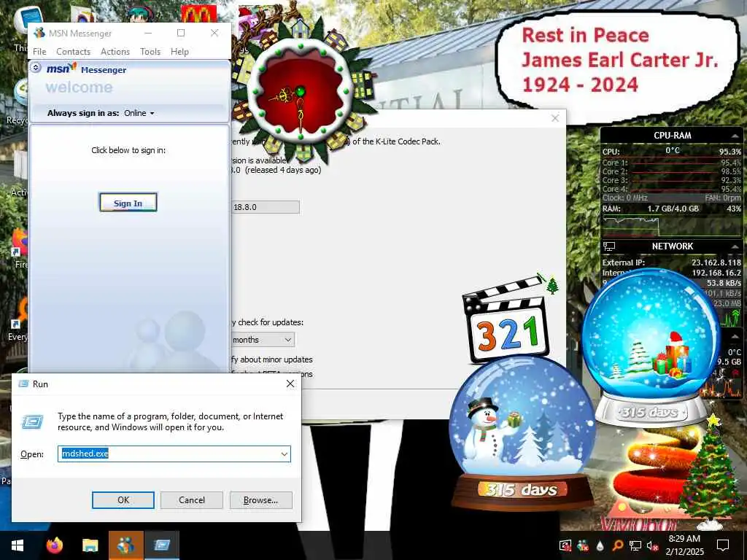
Task: Click the orange magnifier tray icon
Action: (x=617, y=545)
